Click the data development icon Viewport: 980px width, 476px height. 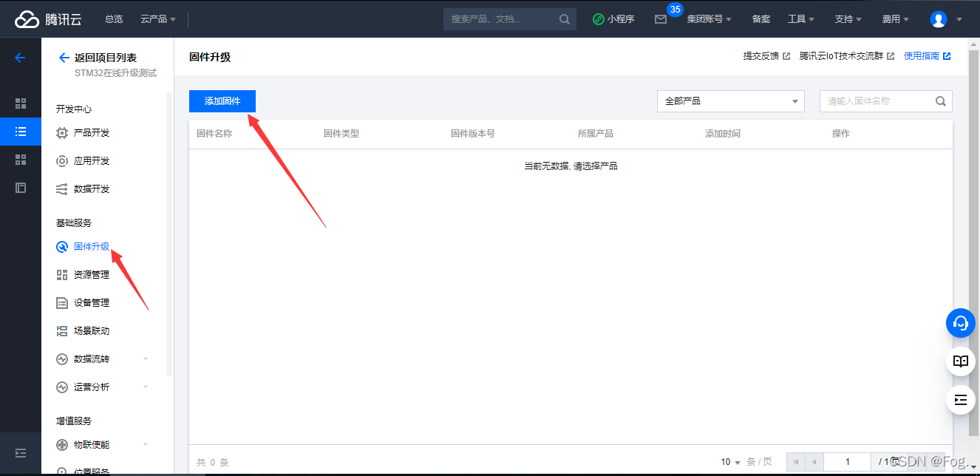(x=62, y=189)
